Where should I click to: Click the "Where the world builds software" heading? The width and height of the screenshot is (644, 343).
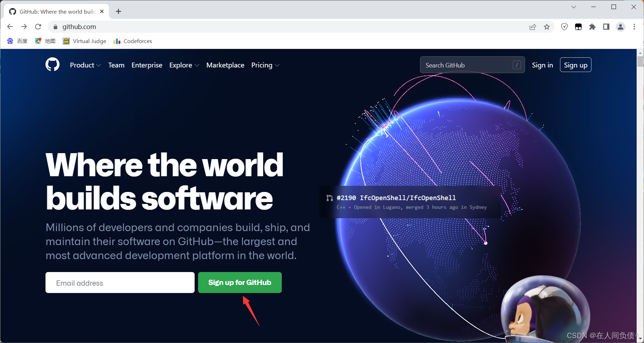coord(164,182)
